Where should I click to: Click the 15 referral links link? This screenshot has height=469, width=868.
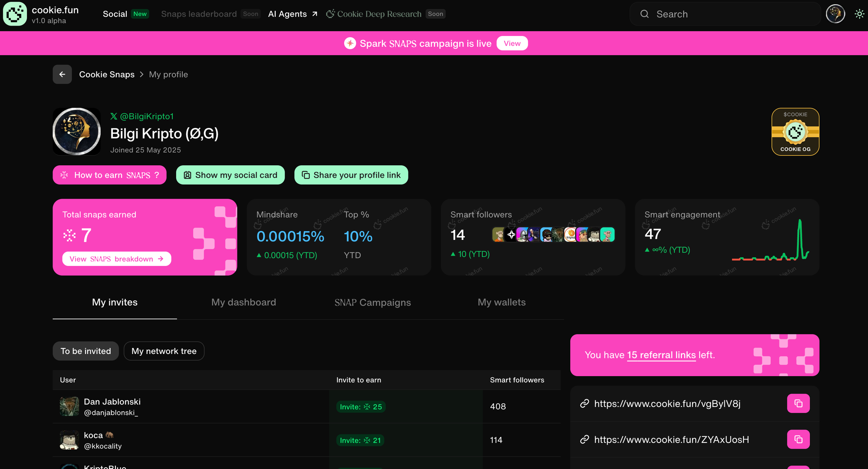pos(661,355)
